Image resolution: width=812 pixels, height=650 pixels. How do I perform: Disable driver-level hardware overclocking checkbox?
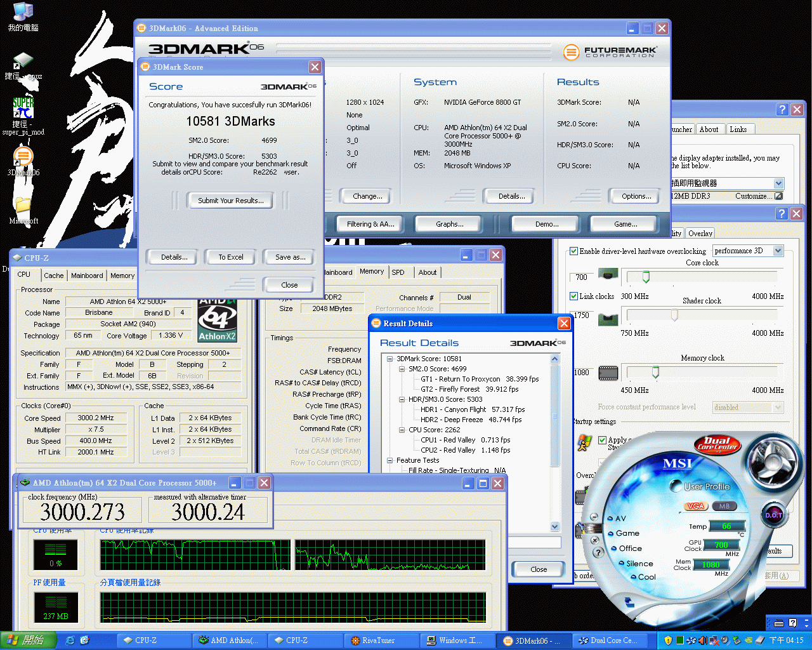(573, 251)
